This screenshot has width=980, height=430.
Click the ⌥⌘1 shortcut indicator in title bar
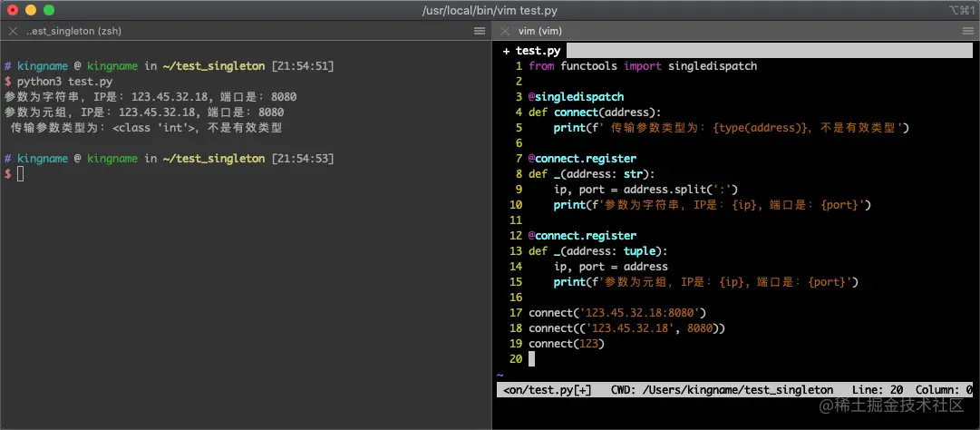click(x=961, y=11)
